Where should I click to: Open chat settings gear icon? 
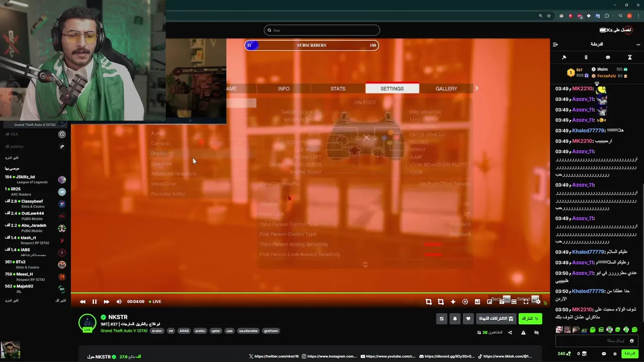615,354
